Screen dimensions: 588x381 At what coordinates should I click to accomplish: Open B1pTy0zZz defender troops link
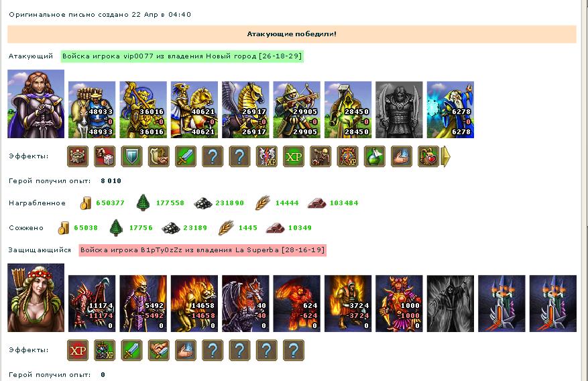202,250
